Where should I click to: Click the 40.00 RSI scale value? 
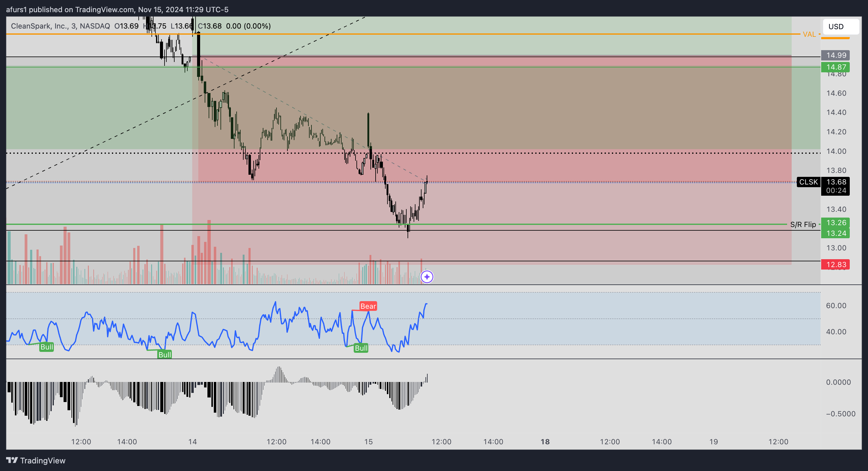click(836, 332)
